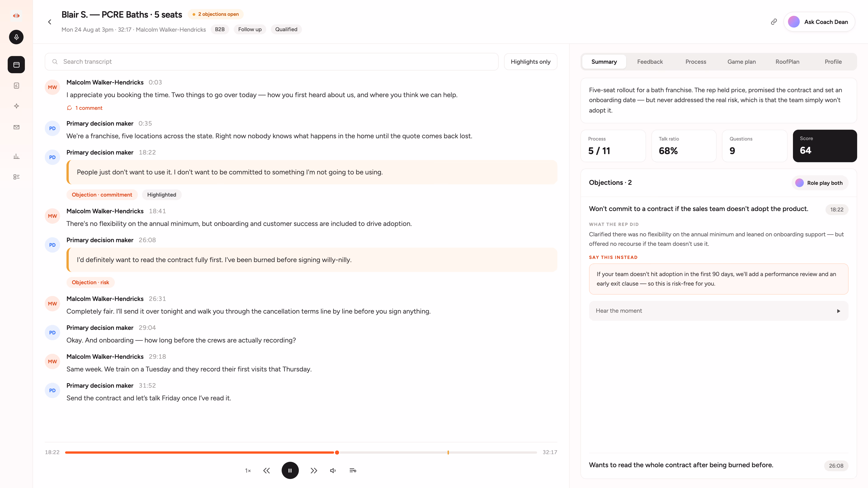The width and height of the screenshot is (868, 488).
Task: Click the 2 objections open badge
Action: pyautogui.click(x=215, y=14)
